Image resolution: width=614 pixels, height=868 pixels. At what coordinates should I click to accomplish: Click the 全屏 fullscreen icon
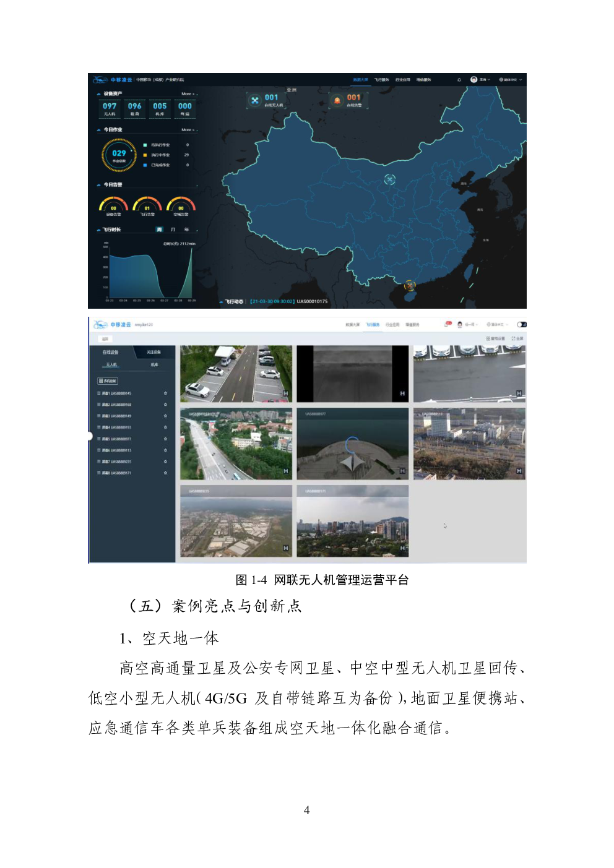tap(513, 338)
